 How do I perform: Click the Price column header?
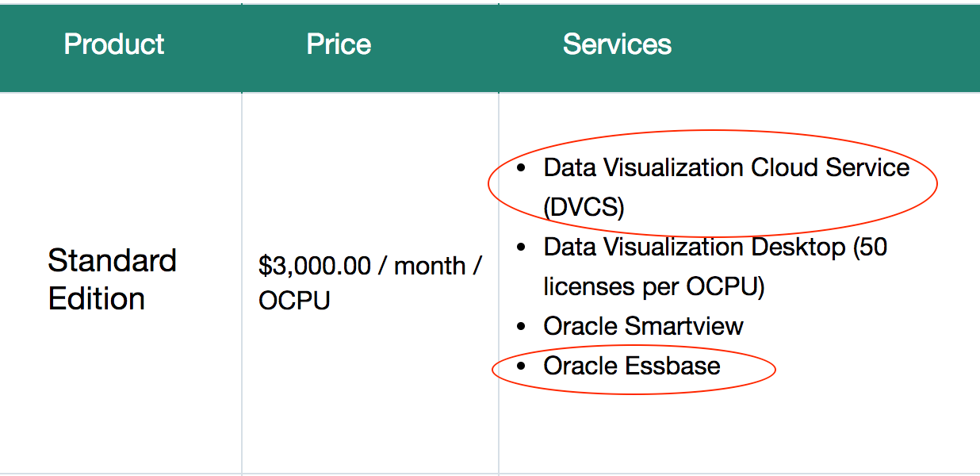click(x=339, y=44)
